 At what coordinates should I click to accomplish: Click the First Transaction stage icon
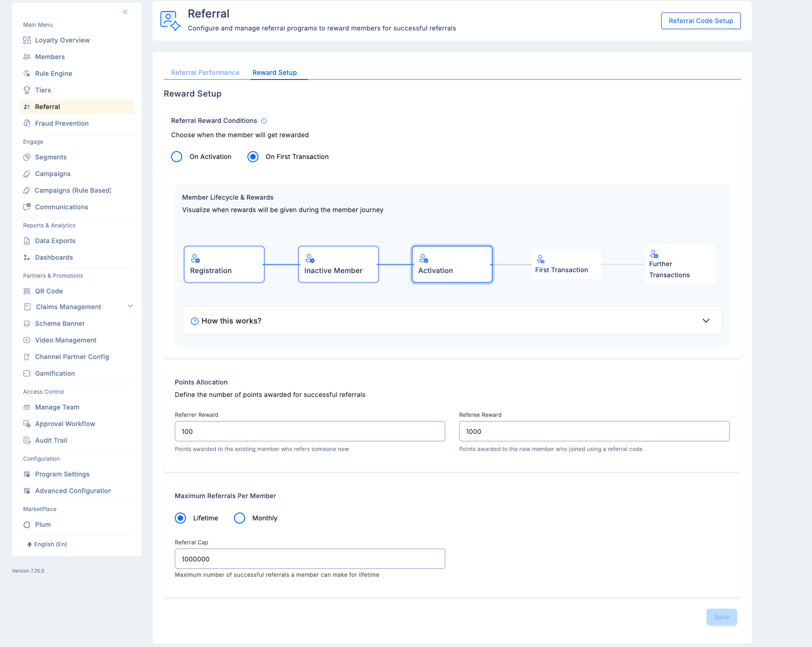[541, 259]
